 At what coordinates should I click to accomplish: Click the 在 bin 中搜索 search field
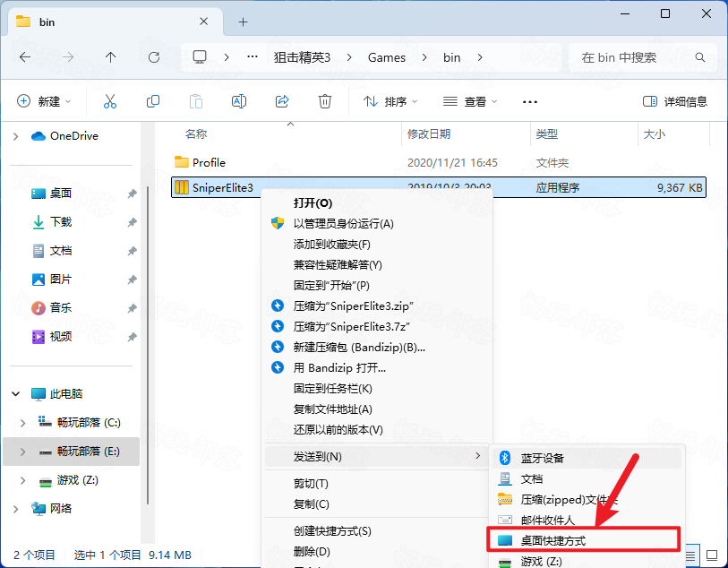click(643, 57)
